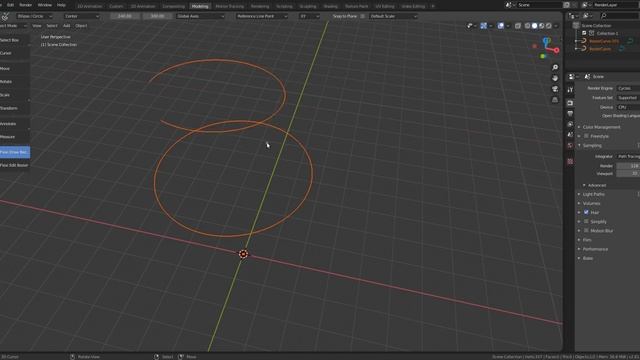640x360 pixels.
Task: Click the red X axis gizmo handle
Action: tap(556, 51)
